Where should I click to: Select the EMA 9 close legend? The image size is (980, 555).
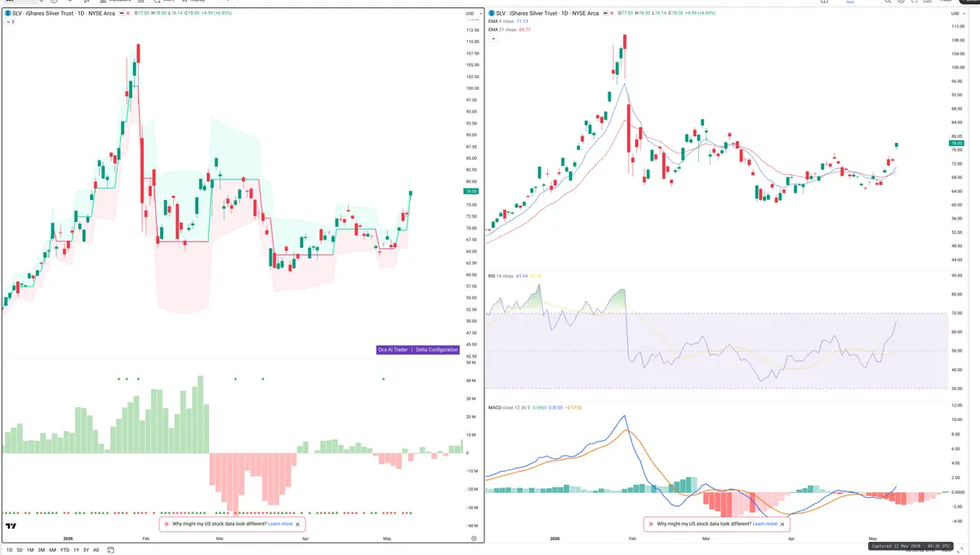tap(503, 22)
